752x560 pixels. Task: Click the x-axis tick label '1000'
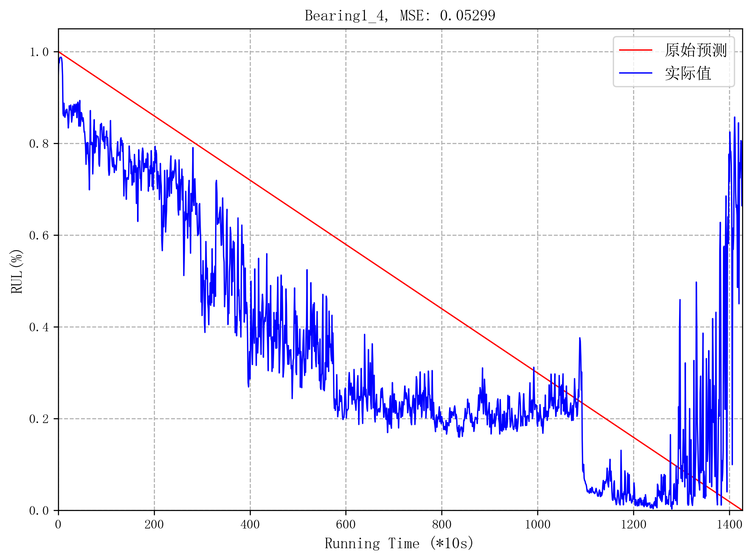[537, 525]
